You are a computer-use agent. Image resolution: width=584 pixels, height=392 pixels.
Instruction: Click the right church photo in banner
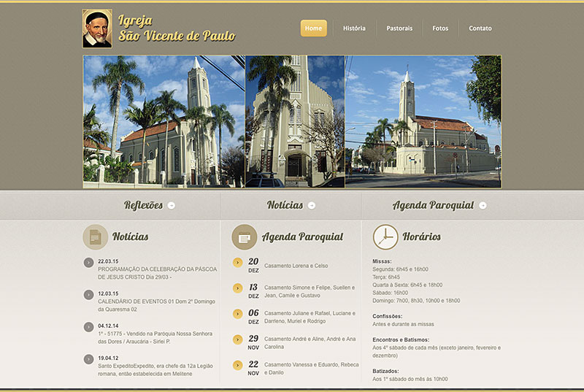pos(423,121)
